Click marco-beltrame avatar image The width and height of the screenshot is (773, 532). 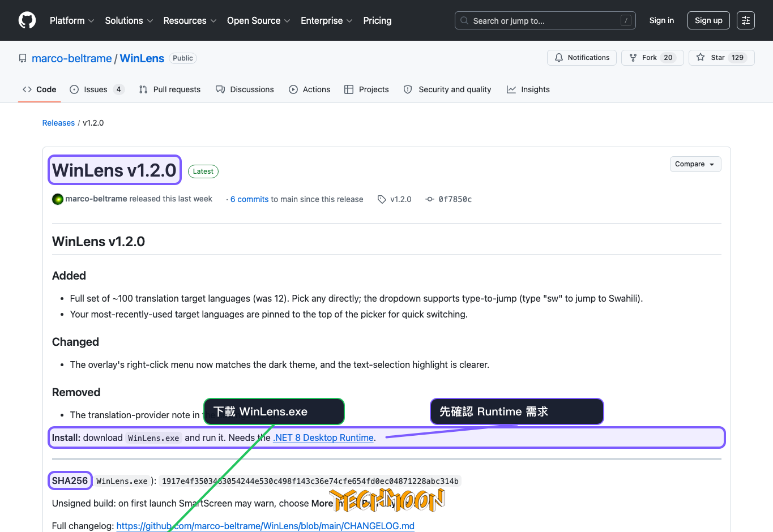[58, 199]
